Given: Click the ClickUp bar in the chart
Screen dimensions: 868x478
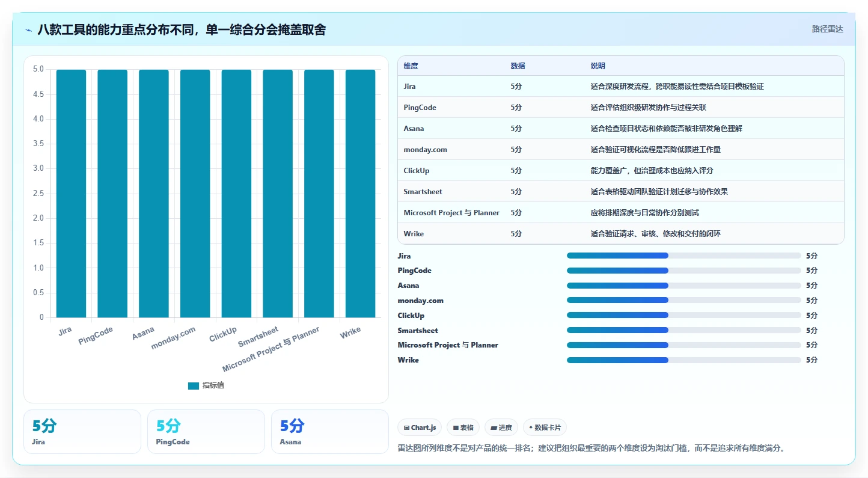Looking at the screenshot, I should (x=236, y=194).
